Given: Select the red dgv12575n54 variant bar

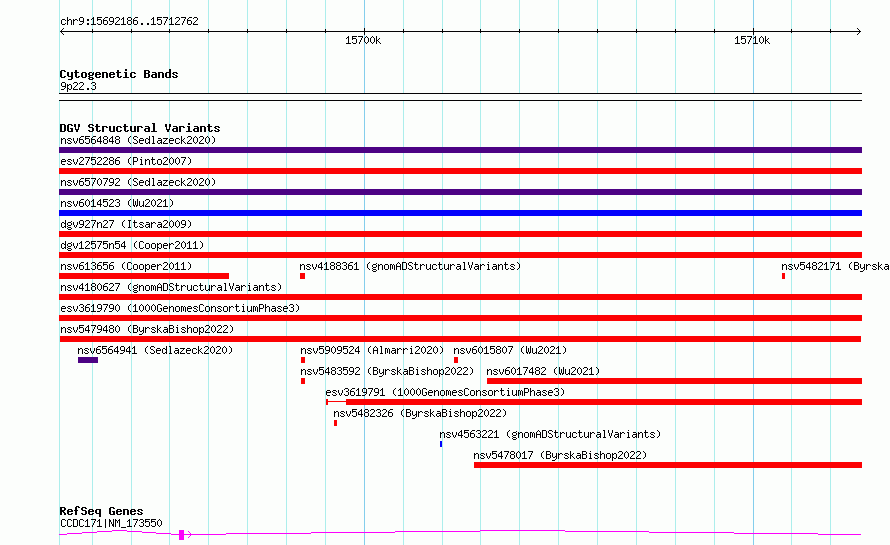Looking at the screenshot, I should click(460, 255).
